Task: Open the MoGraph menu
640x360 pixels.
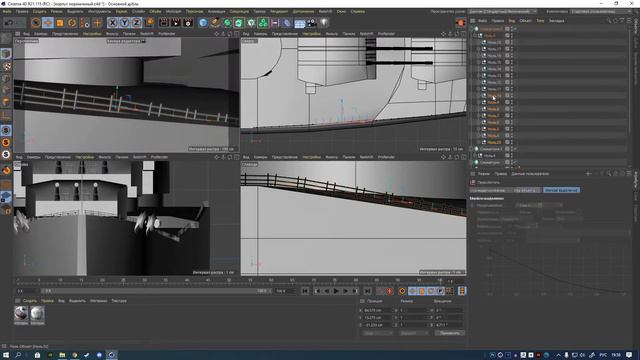Action: click(x=173, y=11)
